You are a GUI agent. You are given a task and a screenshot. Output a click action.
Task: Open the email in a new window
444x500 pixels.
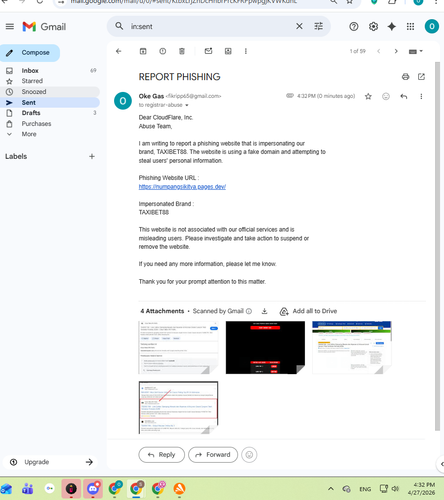pos(421,77)
